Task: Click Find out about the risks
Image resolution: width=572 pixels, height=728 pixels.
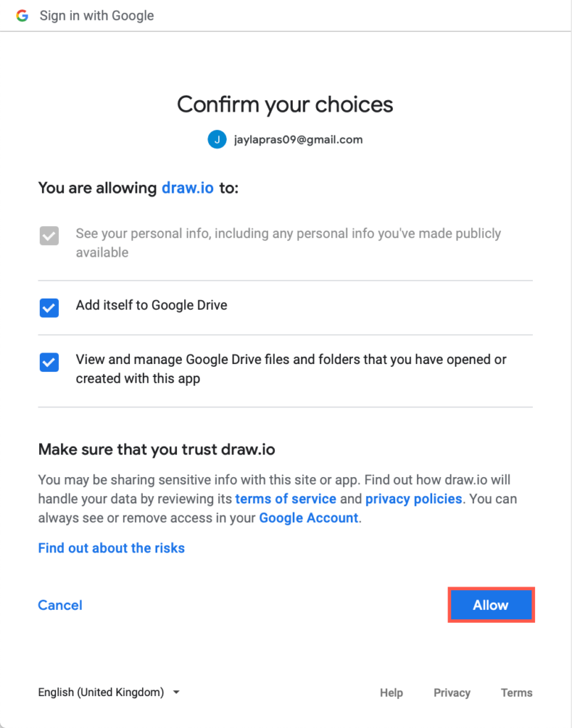Action: pos(112,548)
